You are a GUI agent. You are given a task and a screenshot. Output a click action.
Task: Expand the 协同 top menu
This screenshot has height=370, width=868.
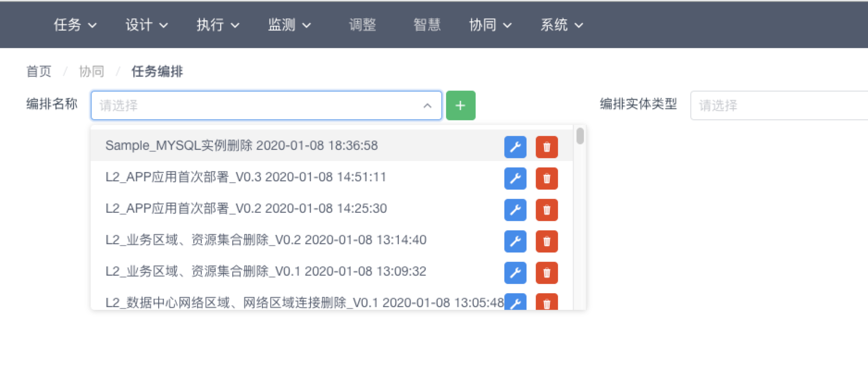click(x=490, y=25)
